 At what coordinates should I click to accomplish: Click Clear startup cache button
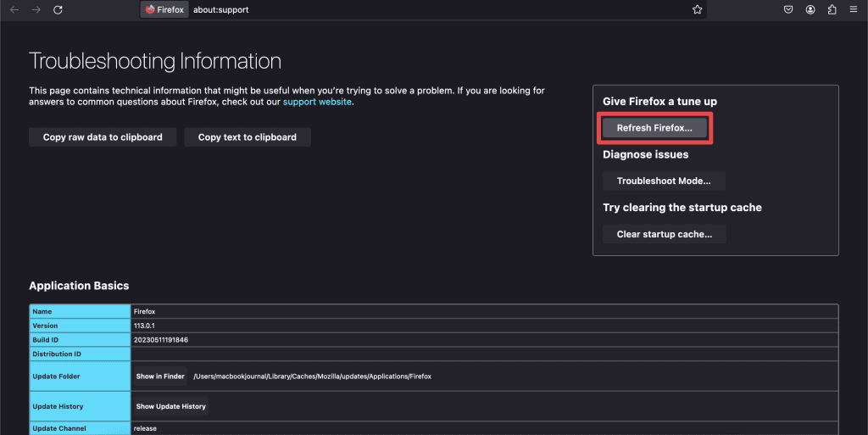click(x=665, y=234)
